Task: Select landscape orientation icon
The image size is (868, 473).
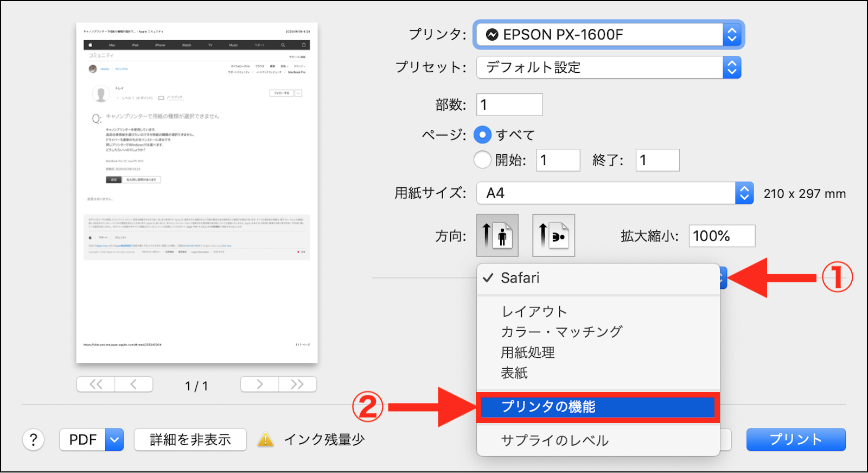Action: coord(554,235)
